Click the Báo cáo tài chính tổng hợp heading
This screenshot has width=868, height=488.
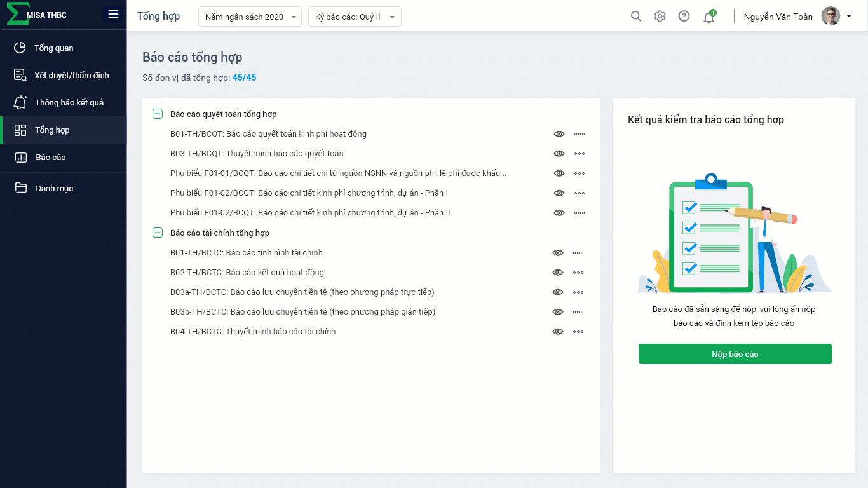click(220, 233)
